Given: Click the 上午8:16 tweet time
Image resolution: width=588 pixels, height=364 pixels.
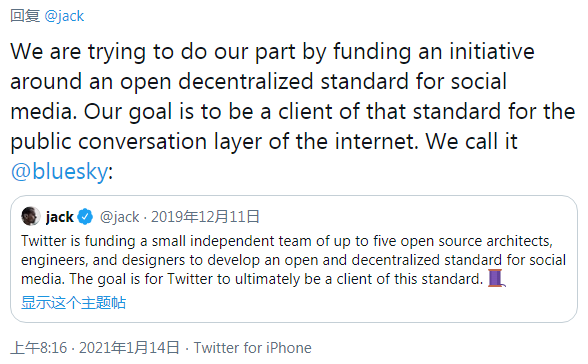Looking at the screenshot, I should pyautogui.click(x=39, y=348).
